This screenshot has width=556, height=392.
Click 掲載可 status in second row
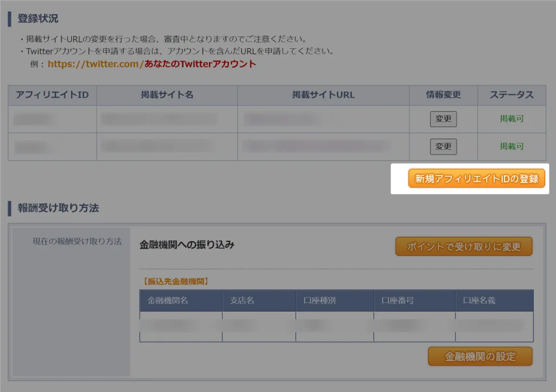[511, 147]
